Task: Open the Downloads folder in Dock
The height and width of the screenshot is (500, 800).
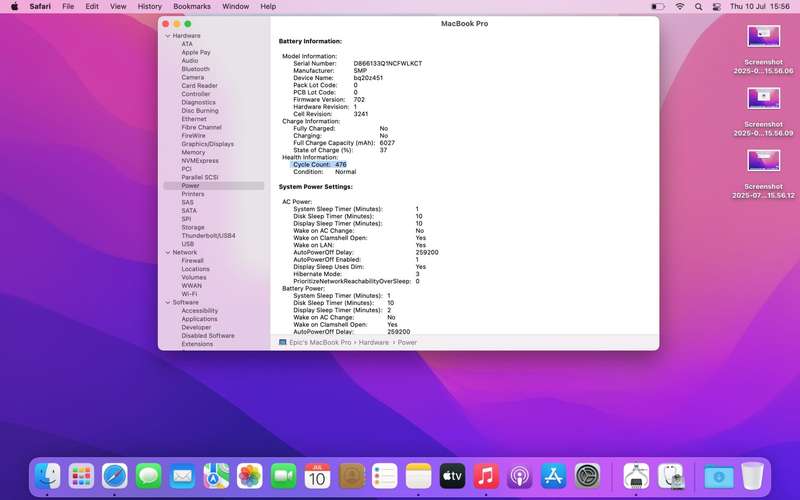Action: (718, 476)
